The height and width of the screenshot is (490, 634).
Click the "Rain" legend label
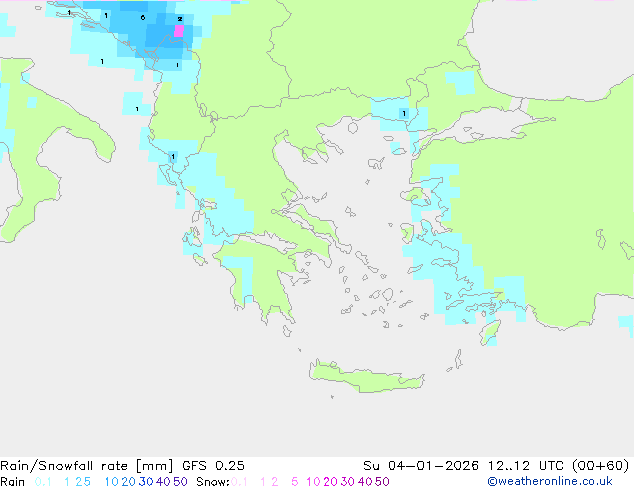point(13,482)
